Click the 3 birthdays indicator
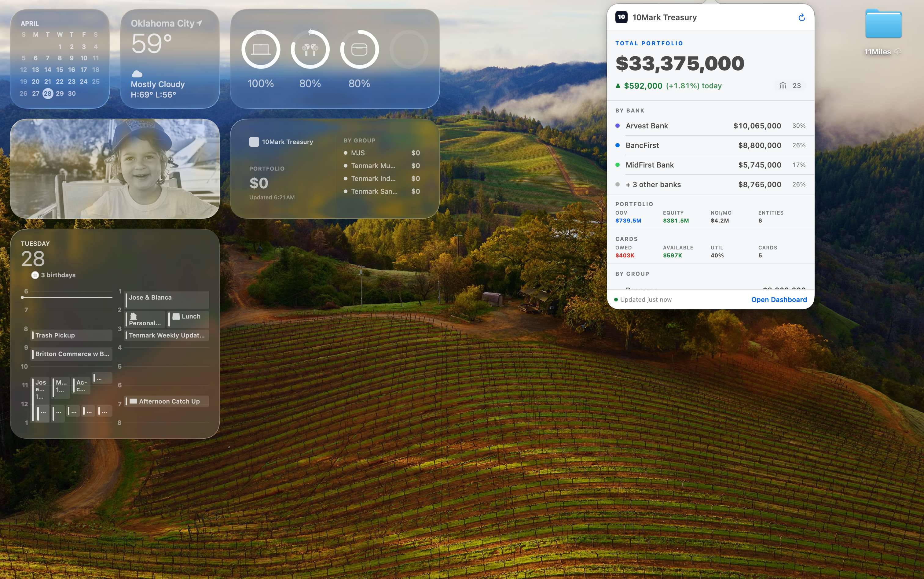 coord(53,275)
